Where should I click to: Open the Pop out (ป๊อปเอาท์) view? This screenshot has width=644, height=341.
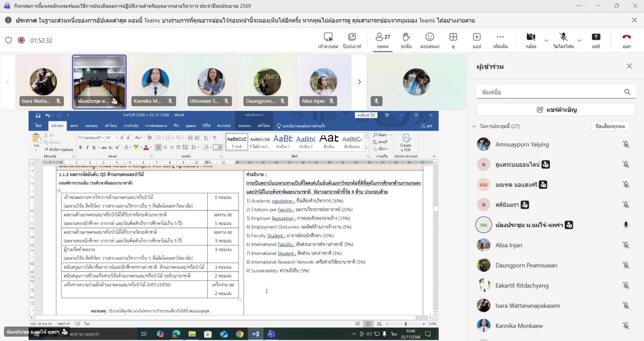tap(352, 40)
